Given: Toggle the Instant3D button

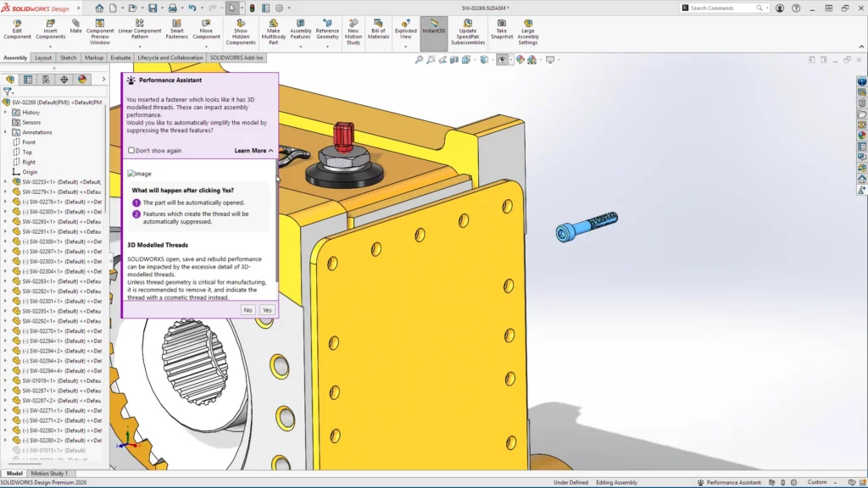Looking at the screenshot, I should coord(434,26).
